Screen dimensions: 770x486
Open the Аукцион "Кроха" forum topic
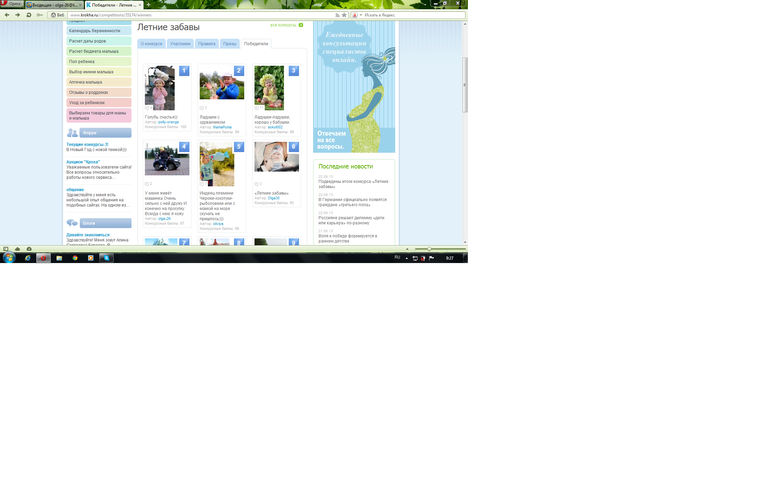tap(83, 162)
